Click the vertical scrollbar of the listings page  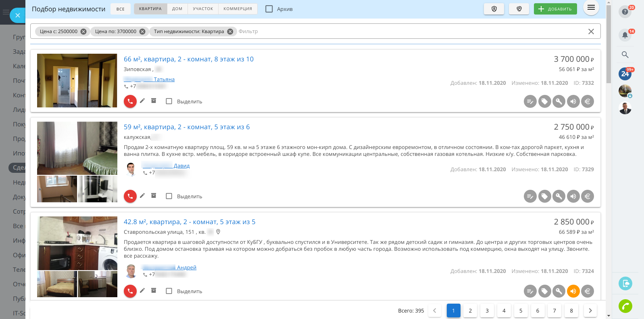(609, 44)
